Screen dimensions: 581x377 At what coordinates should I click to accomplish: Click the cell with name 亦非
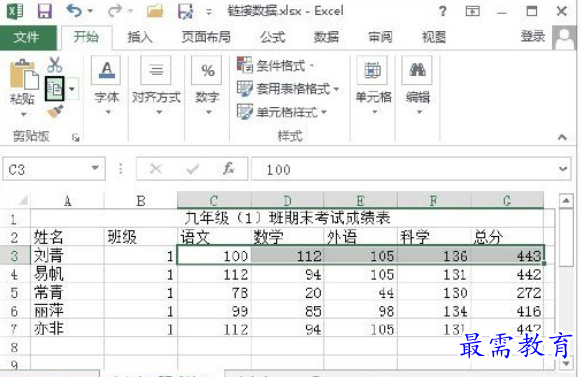67,329
